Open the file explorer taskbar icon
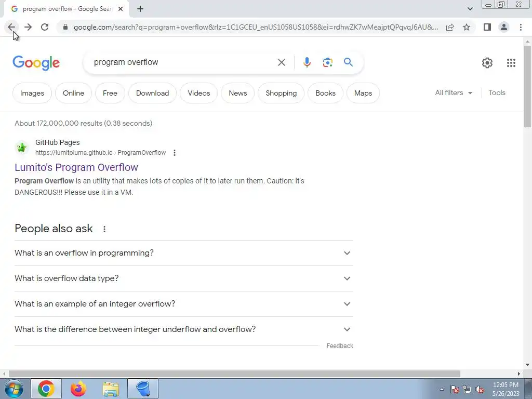This screenshot has width=532, height=399. [x=111, y=389]
